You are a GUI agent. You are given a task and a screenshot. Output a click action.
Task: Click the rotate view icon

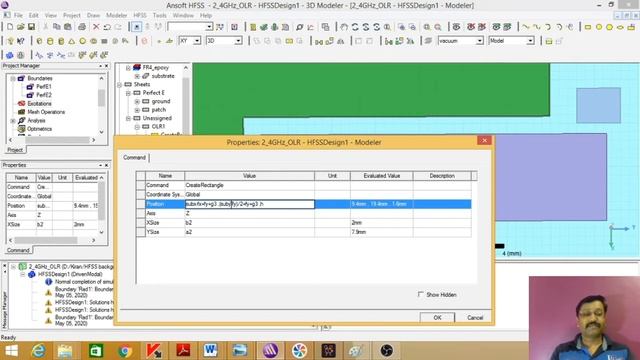(x=355, y=27)
